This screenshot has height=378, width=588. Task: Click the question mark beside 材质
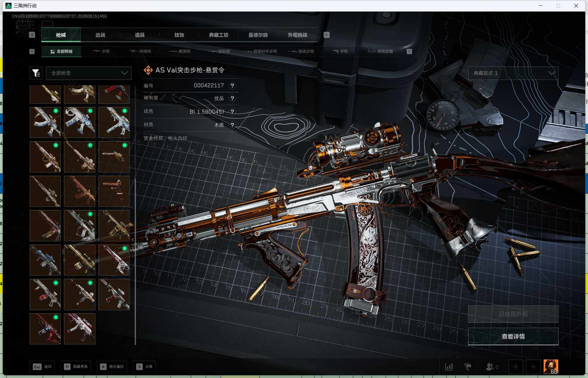(x=232, y=125)
